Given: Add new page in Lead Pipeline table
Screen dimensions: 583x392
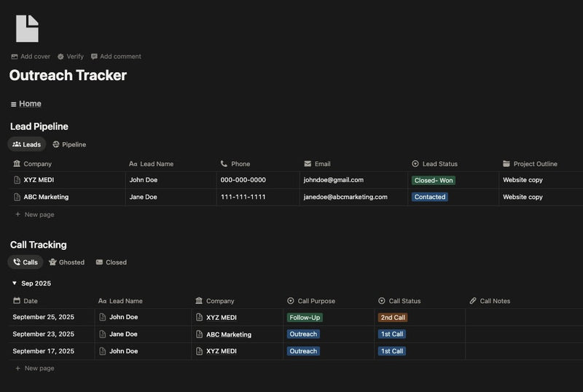Looking at the screenshot, I should coord(39,215).
